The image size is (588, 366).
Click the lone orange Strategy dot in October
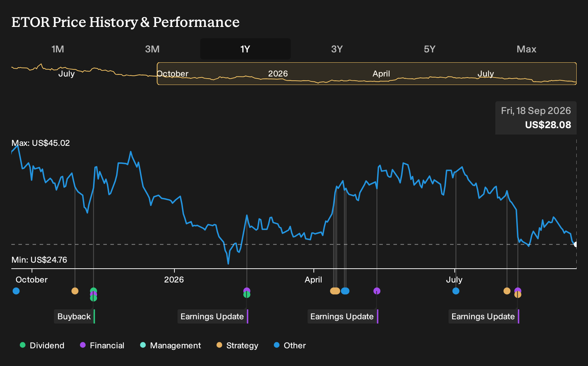[75, 291]
